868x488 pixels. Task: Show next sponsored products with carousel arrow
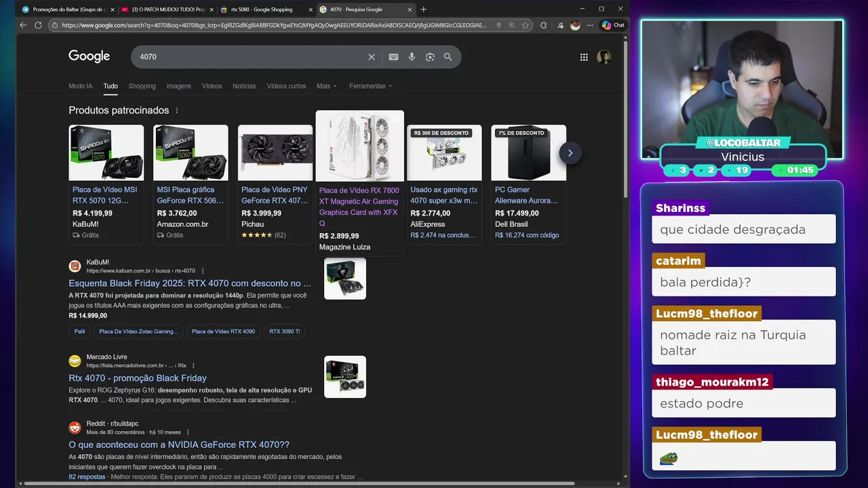570,152
